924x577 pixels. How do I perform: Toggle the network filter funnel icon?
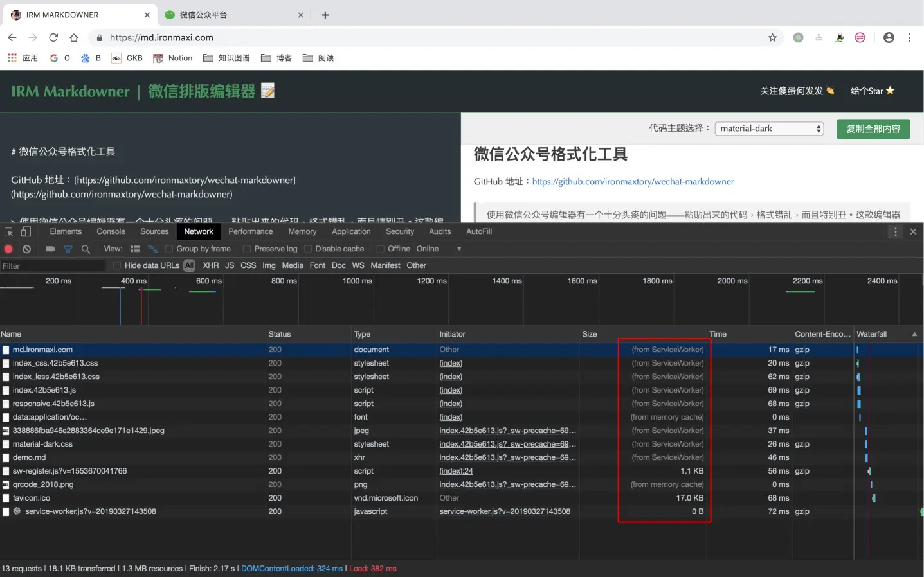coord(68,249)
